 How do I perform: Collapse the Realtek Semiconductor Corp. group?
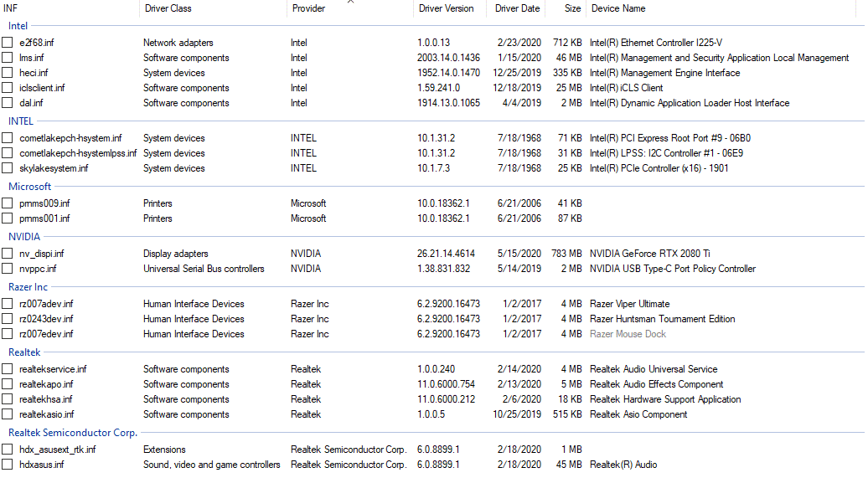point(73,433)
